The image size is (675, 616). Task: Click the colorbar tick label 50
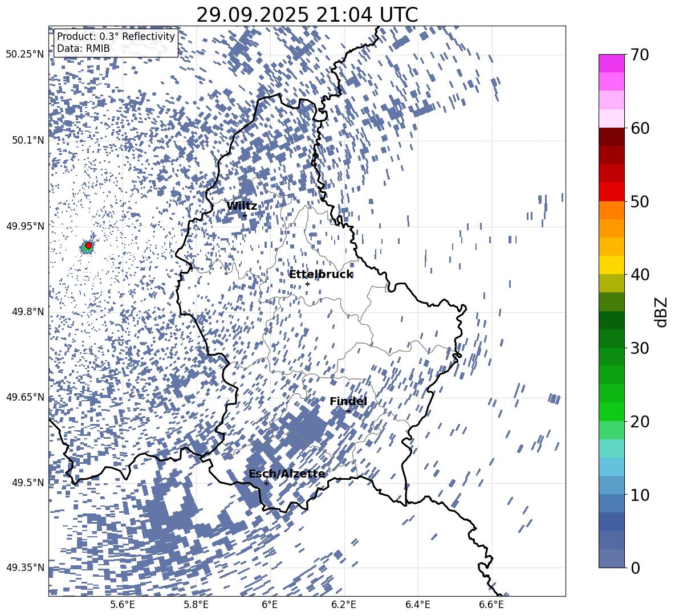click(640, 201)
